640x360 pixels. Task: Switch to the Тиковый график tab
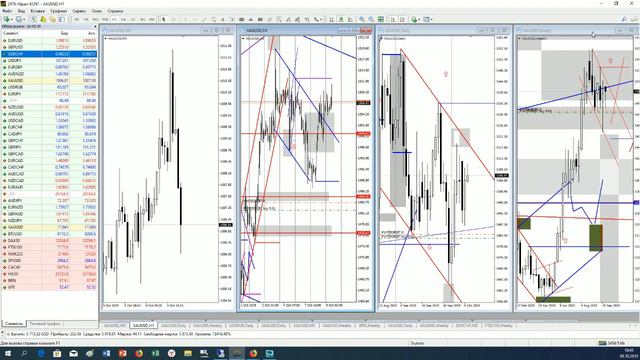click(45, 324)
